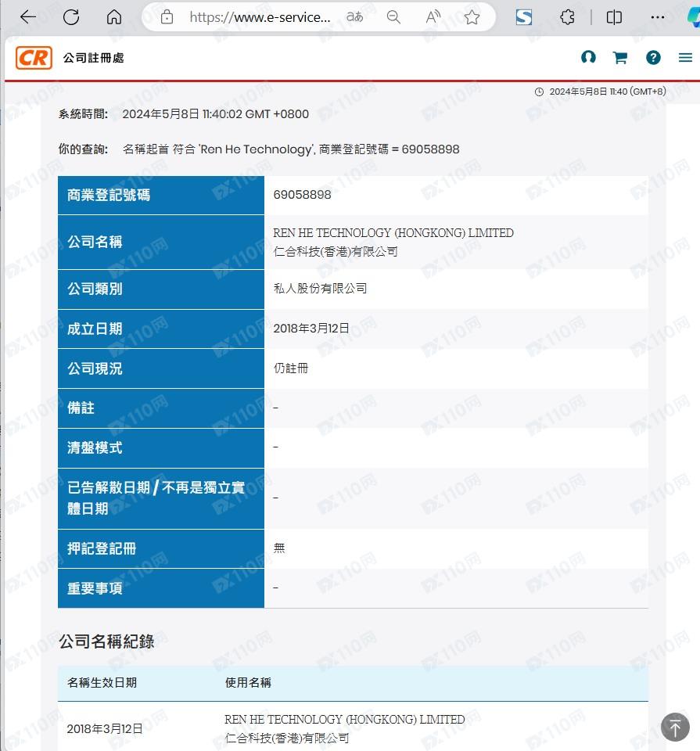Open the Extensions puzzle icon
This screenshot has height=751, width=700.
click(x=569, y=17)
